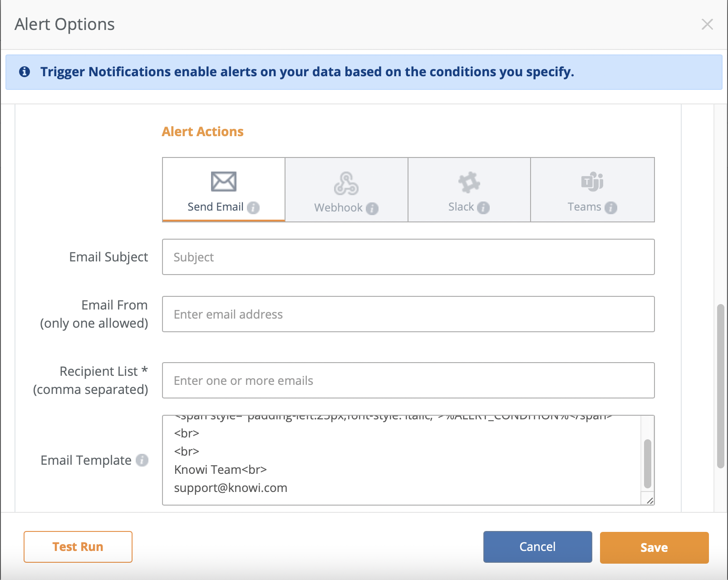Save the alert configuration
This screenshot has height=580, width=728.
(x=654, y=547)
